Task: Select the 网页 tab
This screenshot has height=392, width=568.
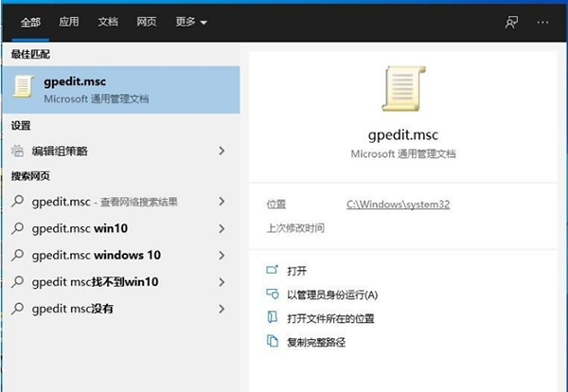Action: tap(147, 21)
